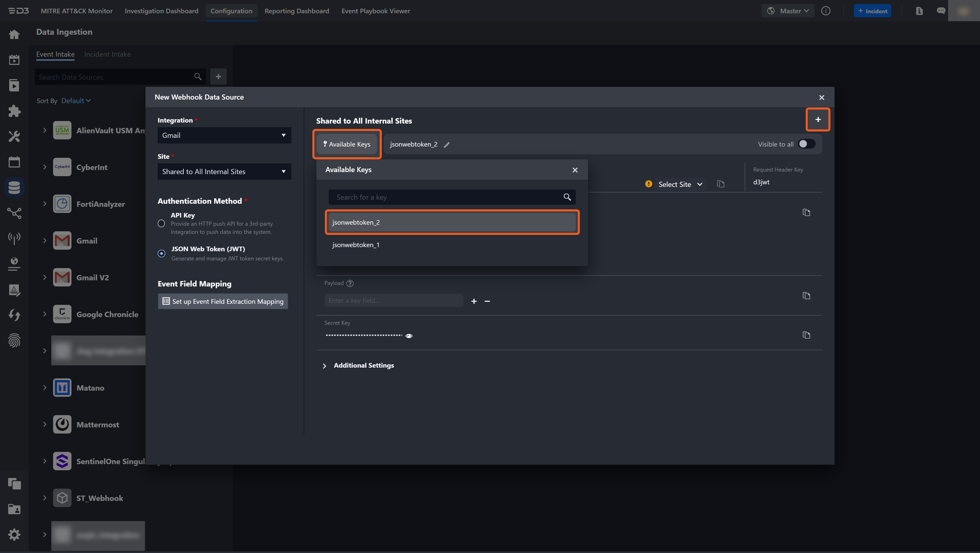This screenshot has height=553, width=980.
Task: Select JSON Web Token (JWT) authentication
Action: (161, 254)
